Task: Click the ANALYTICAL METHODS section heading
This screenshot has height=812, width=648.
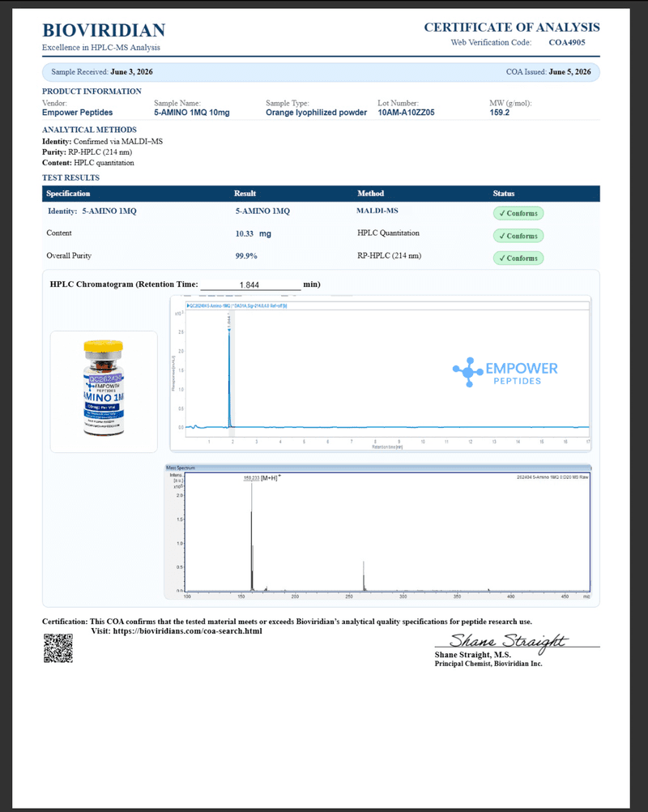Action: coord(89,130)
